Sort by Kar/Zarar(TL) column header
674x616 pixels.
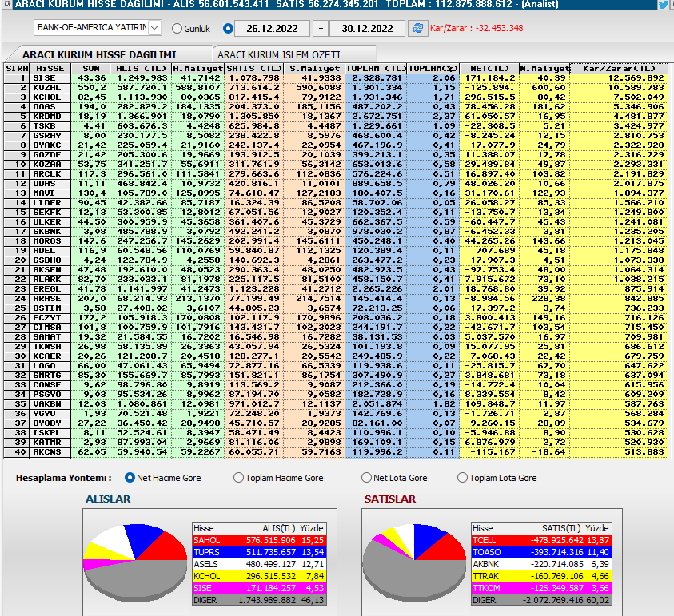[x=619, y=68]
